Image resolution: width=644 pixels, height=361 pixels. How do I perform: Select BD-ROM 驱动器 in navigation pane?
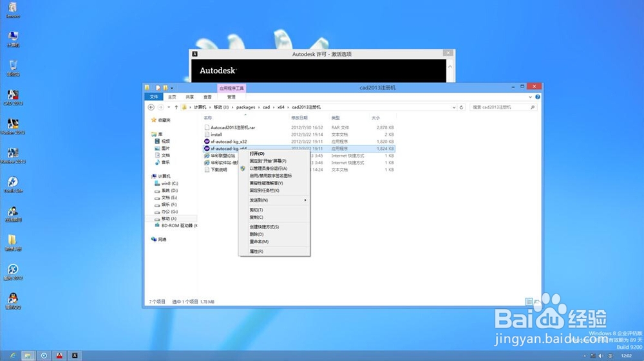(176, 226)
